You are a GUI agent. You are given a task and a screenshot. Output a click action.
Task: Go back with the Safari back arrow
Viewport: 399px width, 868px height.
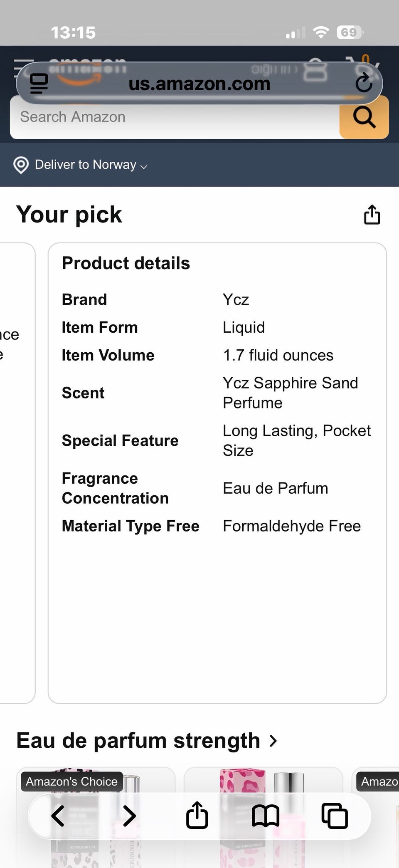(x=58, y=816)
